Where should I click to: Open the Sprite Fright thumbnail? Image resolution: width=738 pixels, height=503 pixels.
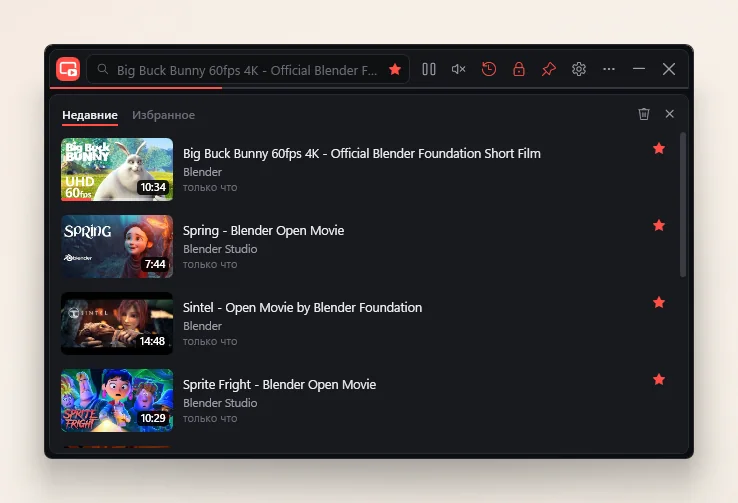(x=117, y=400)
